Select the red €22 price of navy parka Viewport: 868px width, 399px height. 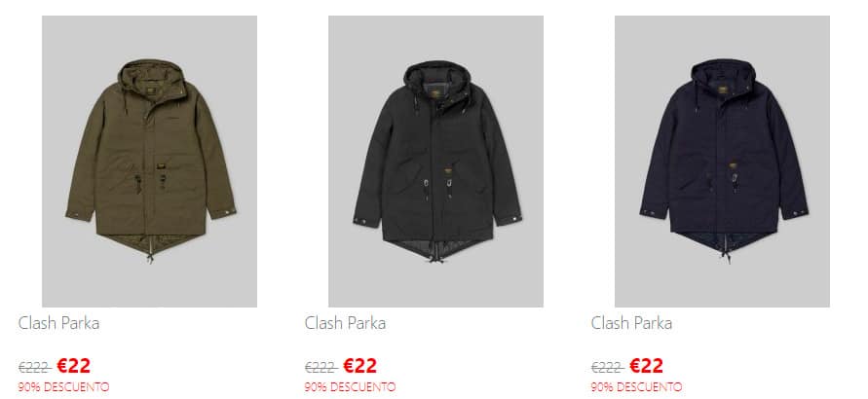pyautogui.click(x=646, y=365)
